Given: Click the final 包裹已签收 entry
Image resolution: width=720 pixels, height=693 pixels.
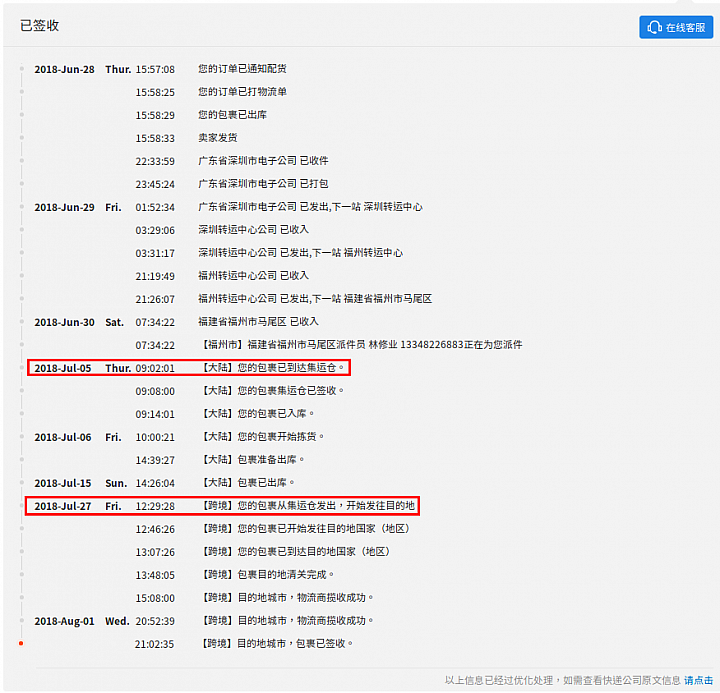Looking at the screenshot, I should [x=277, y=643].
